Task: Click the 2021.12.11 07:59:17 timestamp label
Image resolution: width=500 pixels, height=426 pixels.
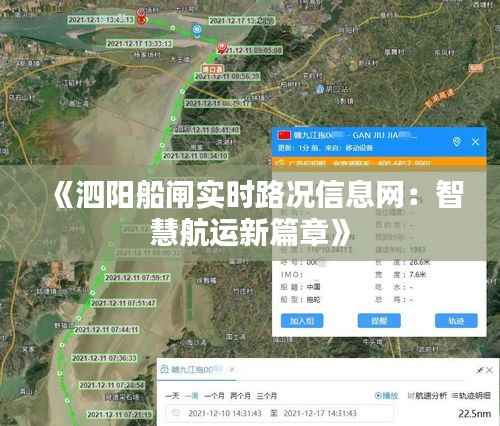Action: click(x=138, y=277)
